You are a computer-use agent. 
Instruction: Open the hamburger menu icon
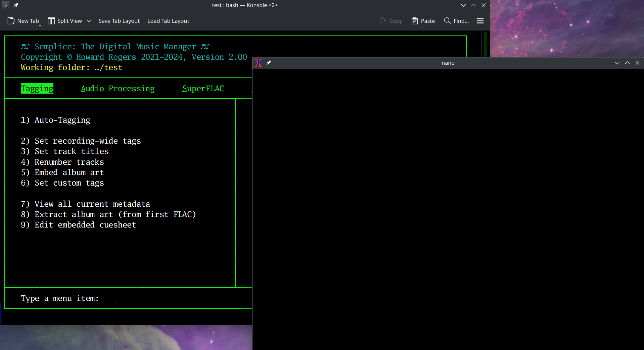tap(480, 20)
